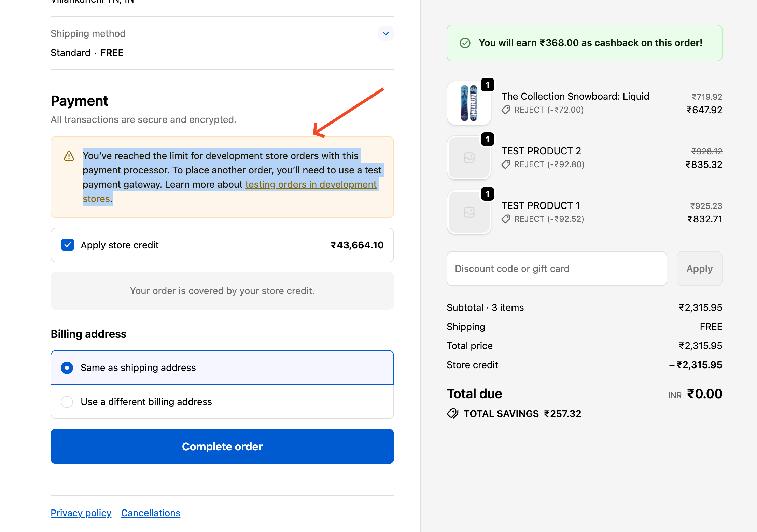
Task: Click the discount tag icon under Liquid snowboard
Action: tap(506, 110)
